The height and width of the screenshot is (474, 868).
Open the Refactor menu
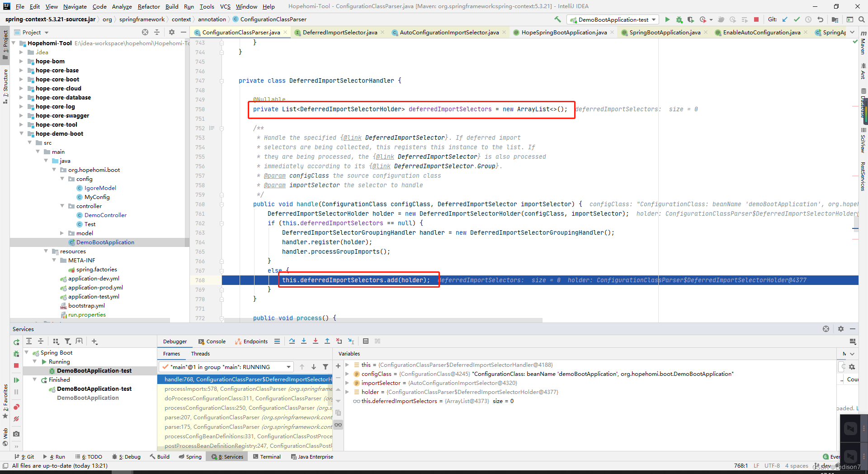[149, 6]
